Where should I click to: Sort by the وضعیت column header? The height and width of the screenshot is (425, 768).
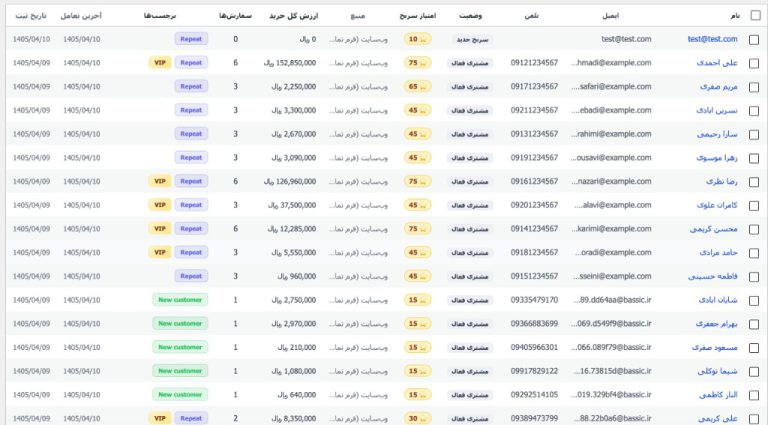[470, 16]
